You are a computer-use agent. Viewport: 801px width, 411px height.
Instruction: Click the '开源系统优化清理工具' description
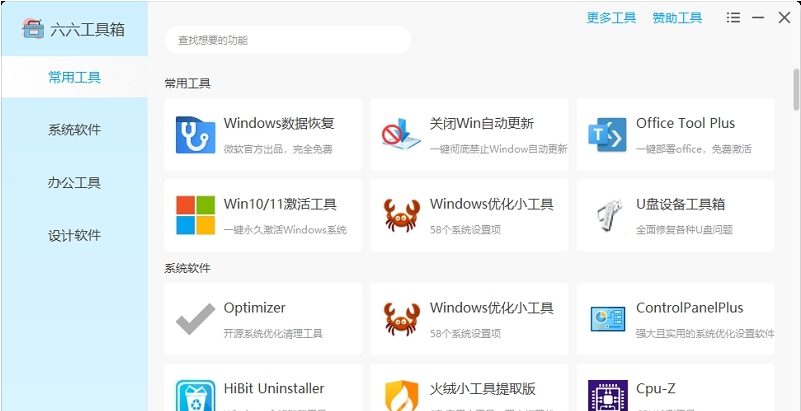[273, 334]
